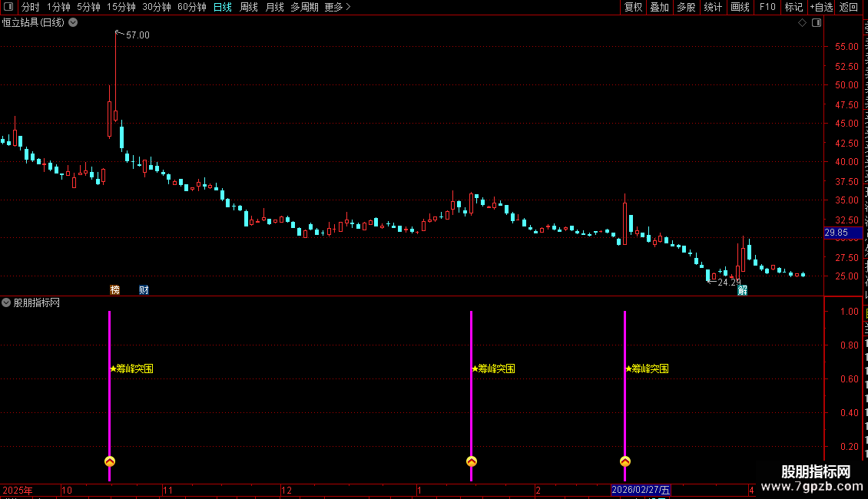Click the 榜 ranking marker icon
Viewport: 868px width, 499px height.
tap(114, 290)
